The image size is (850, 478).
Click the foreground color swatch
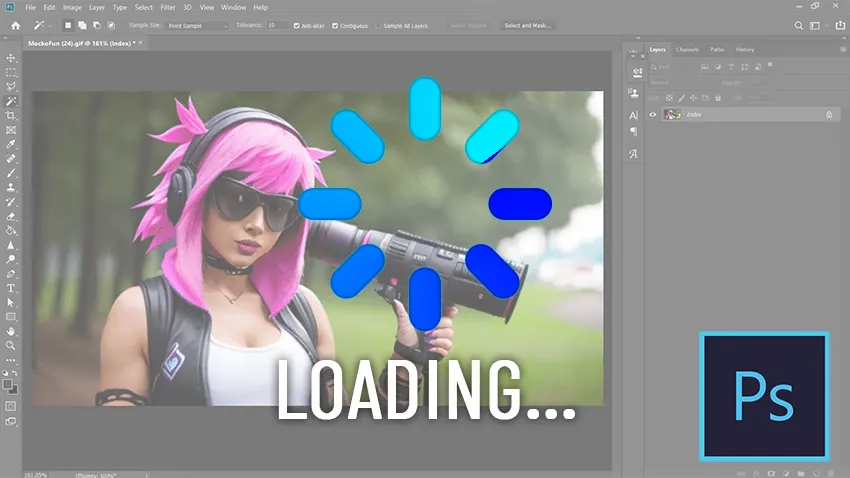pyautogui.click(x=8, y=384)
